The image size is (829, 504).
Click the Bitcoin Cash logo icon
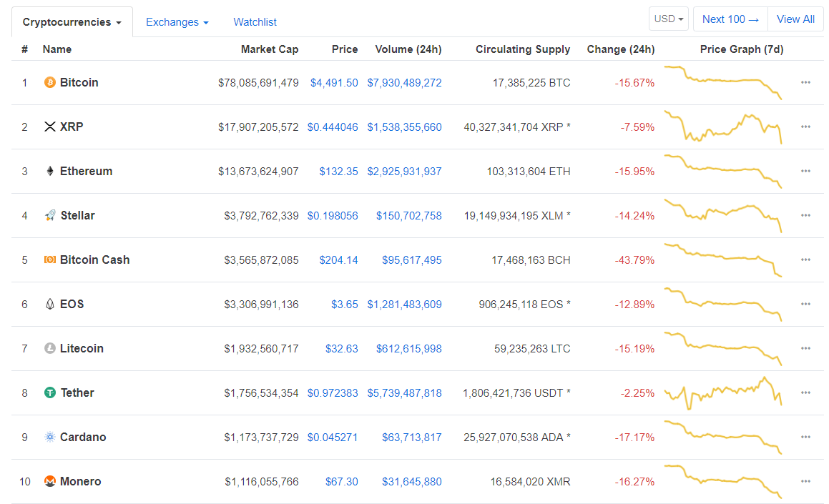[x=49, y=260]
